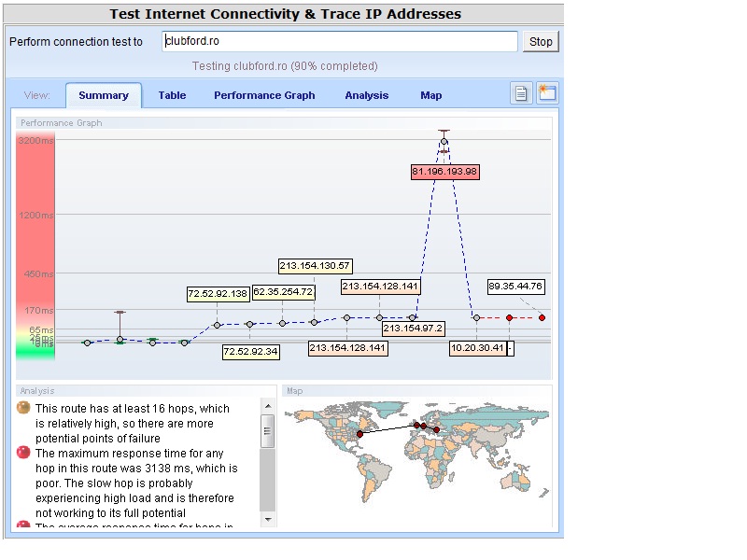Click the orange warning ball for hop count
Viewport: 747px width, 560px height.
pyautogui.click(x=23, y=409)
